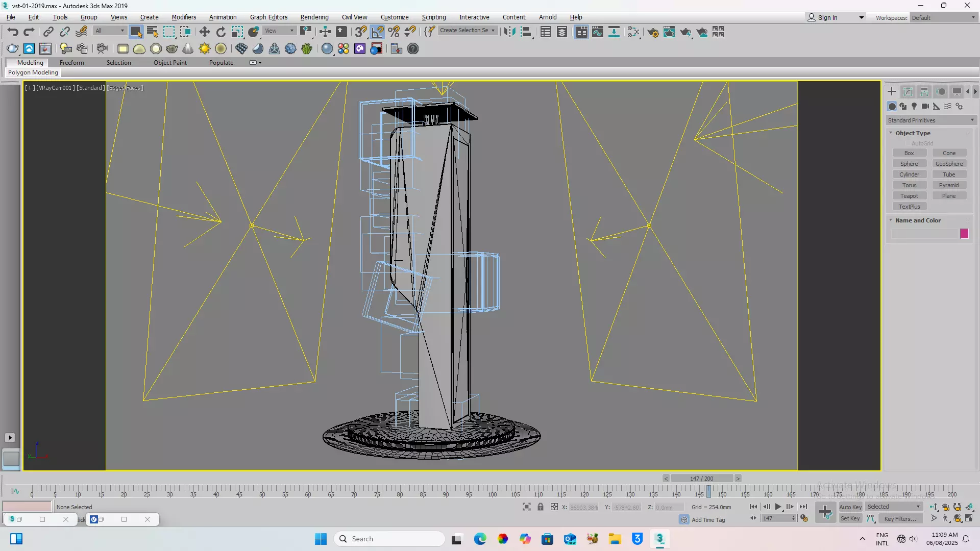
Task: Toggle the Selection Lock padlock icon
Action: (x=540, y=507)
